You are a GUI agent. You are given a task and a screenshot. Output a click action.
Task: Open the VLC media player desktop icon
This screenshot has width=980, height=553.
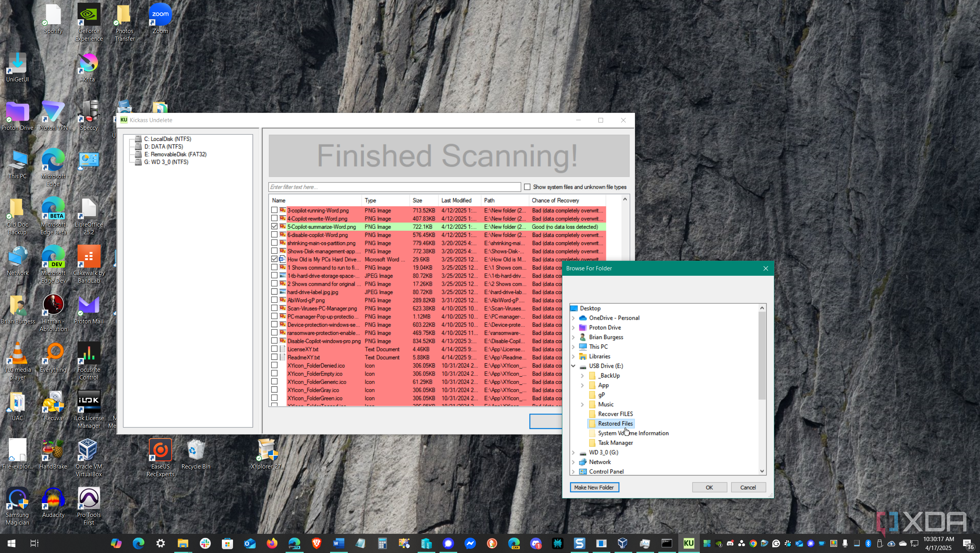[17, 361]
